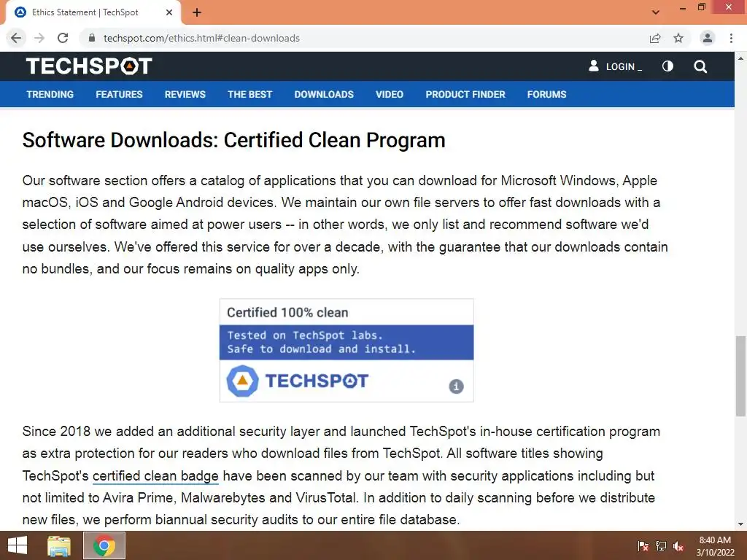Open the VIDEO nav item
Image resolution: width=747 pixels, height=560 pixels.
click(x=390, y=94)
